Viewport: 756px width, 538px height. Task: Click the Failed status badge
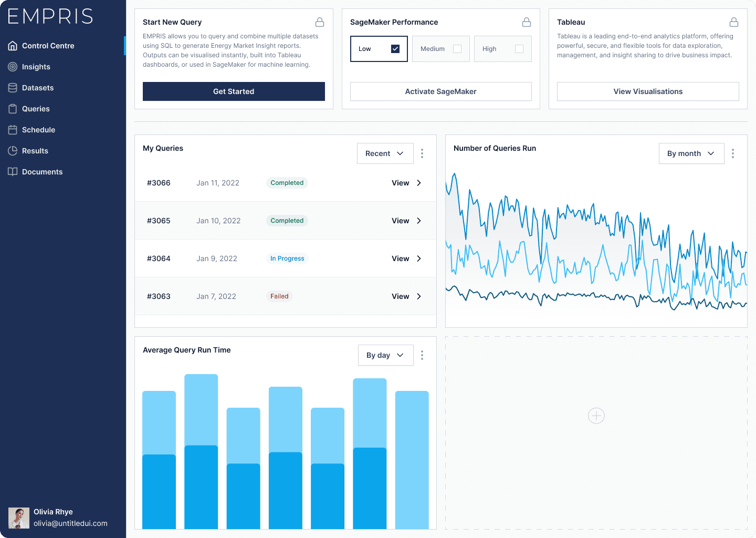(279, 296)
